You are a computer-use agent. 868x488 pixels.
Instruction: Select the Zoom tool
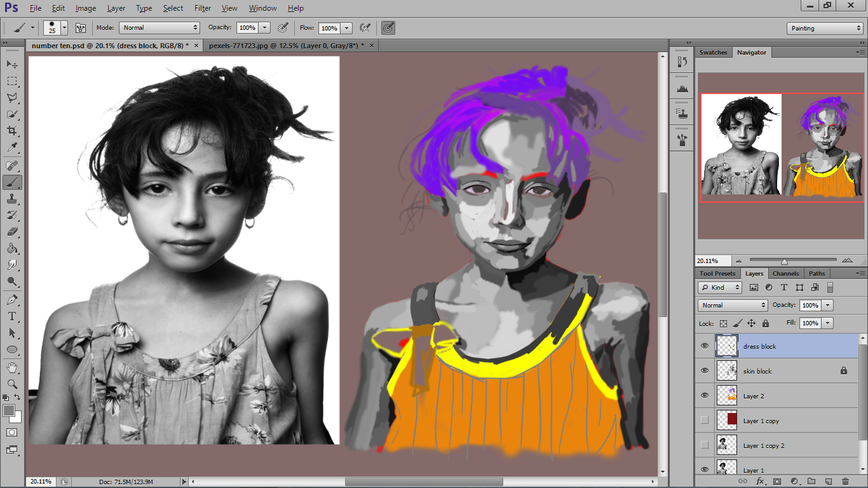(12, 384)
